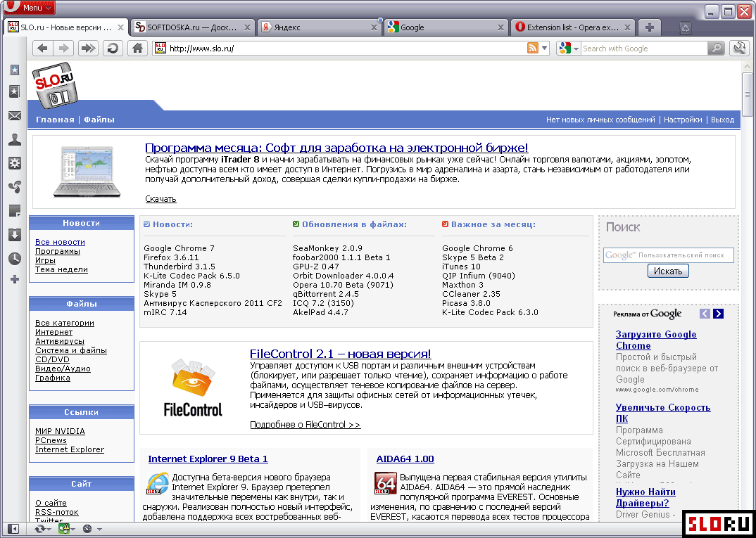Open the Opera Unite dropdown arrow in status bar
The height and width of the screenshot is (538, 756).
coord(73,530)
